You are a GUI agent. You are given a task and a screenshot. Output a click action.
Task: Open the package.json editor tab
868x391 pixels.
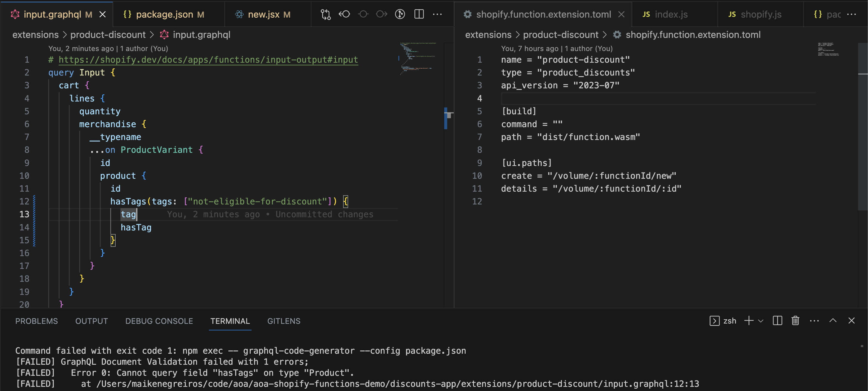(x=165, y=15)
